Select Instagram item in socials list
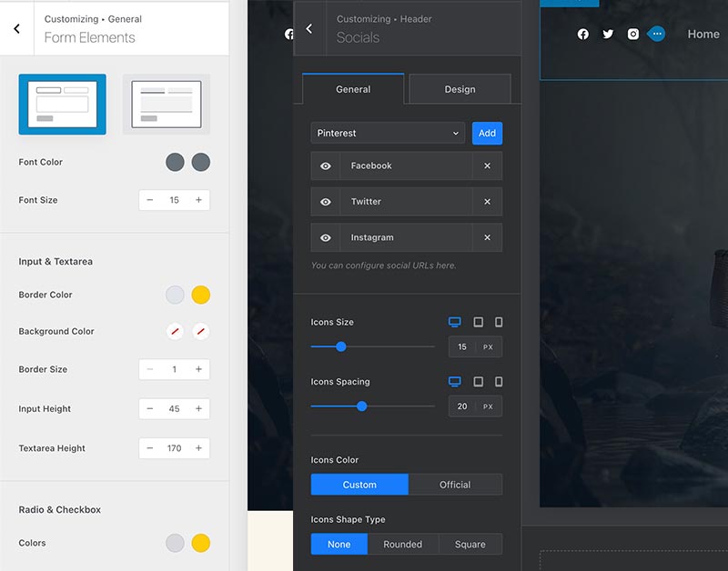 406,237
